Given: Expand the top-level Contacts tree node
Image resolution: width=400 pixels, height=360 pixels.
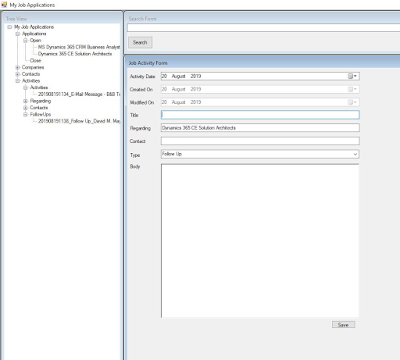Looking at the screenshot, I should click(x=18, y=74).
